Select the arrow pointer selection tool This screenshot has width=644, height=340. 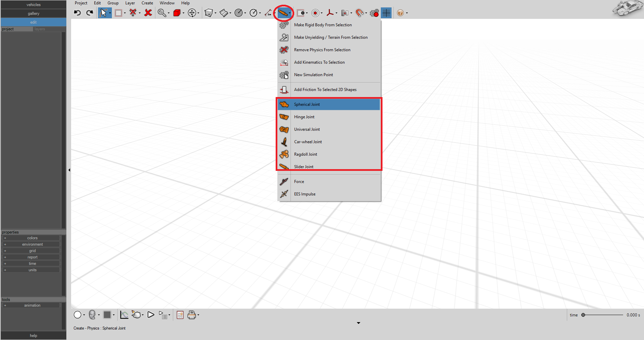point(103,13)
